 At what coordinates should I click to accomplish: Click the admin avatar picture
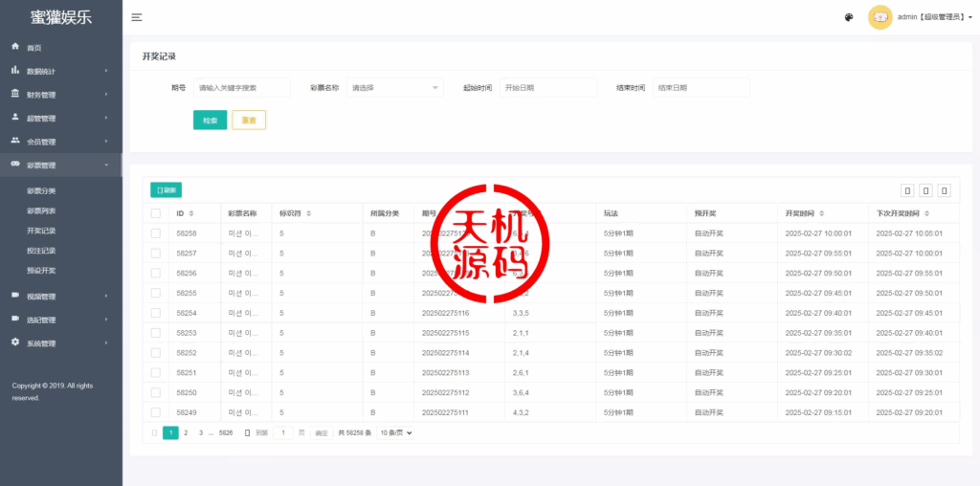[880, 17]
